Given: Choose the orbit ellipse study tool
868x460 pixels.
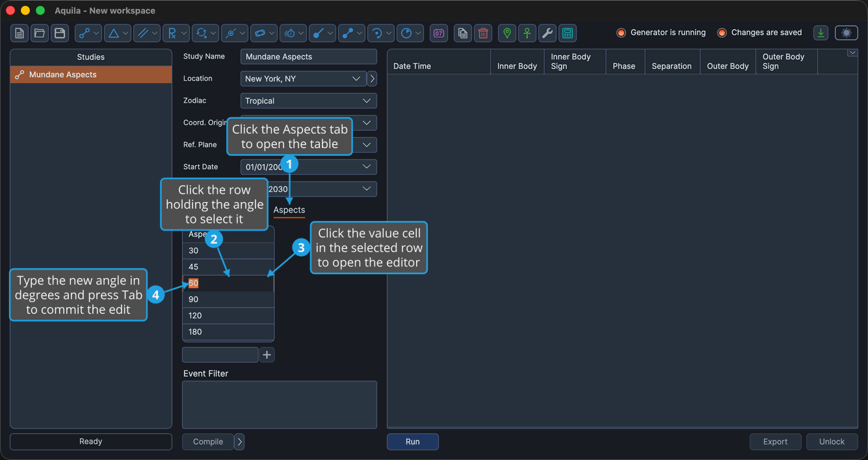Looking at the screenshot, I should (x=259, y=33).
